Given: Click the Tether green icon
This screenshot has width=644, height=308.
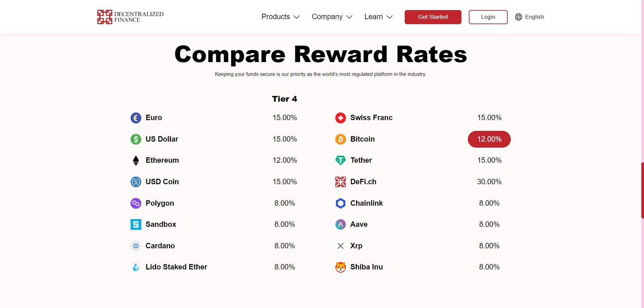Looking at the screenshot, I should [340, 160].
